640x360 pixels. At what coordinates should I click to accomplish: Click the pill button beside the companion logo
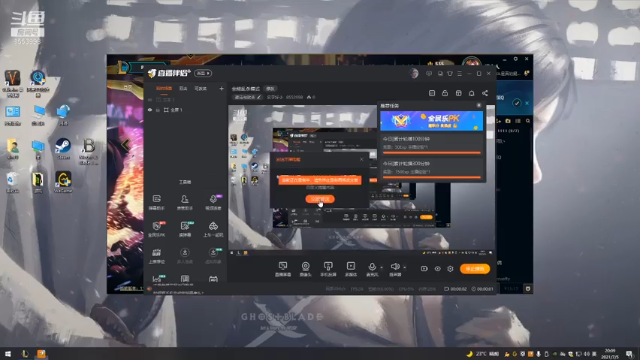[x=203, y=73]
